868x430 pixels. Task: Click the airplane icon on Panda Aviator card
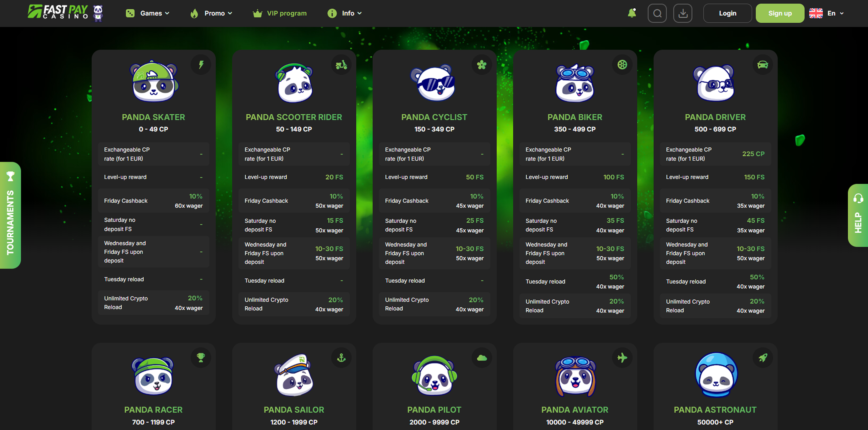pos(622,357)
